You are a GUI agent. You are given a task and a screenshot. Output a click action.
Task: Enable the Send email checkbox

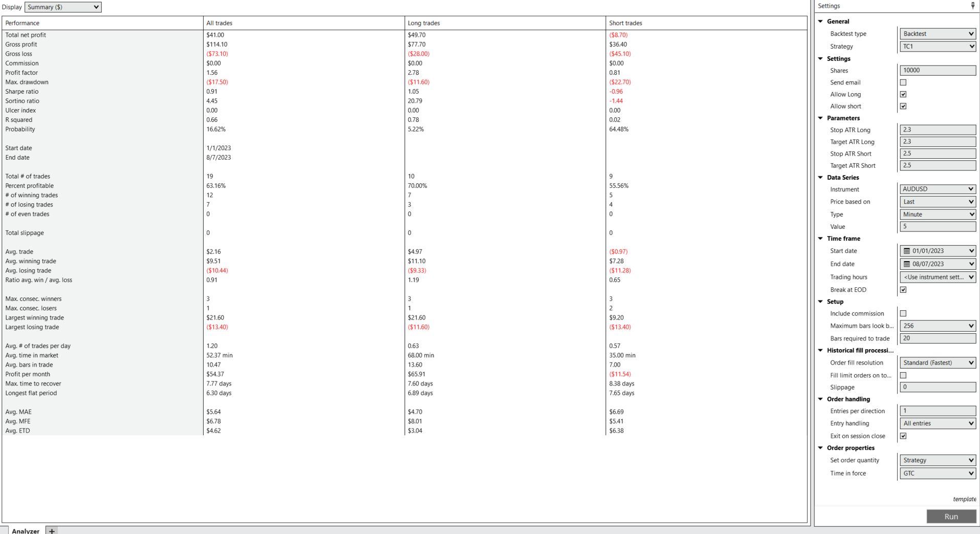pos(903,82)
